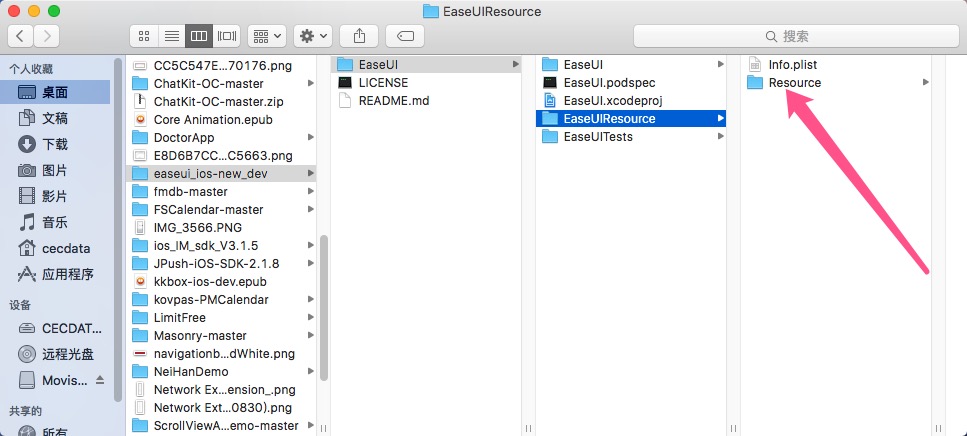Select the Masonry-master folder
The image size is (967, 436).
tap(221, 335)
